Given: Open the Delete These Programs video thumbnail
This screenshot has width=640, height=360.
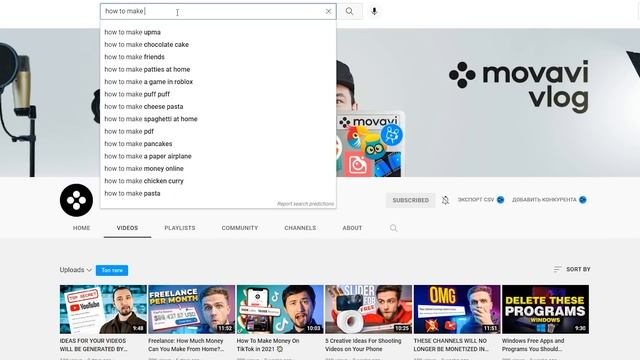Looking at the screenshot, I should [545, 309].
